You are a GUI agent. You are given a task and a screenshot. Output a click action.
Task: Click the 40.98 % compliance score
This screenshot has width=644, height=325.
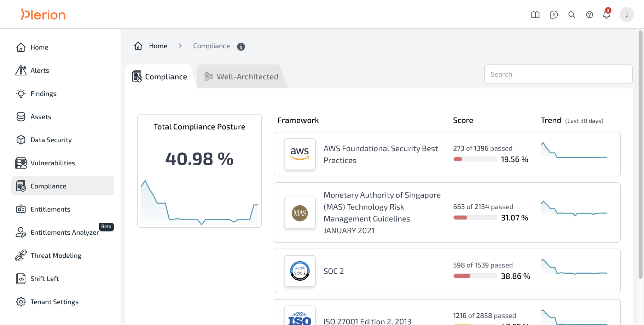[x=199, y=159]
